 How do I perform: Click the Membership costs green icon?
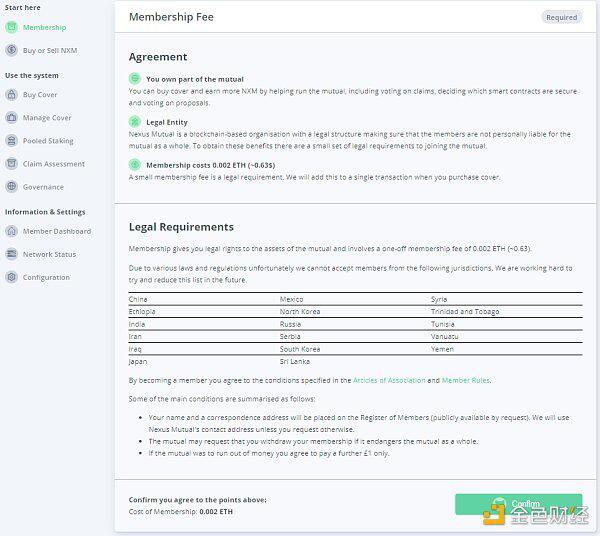[x=135, y=165]
